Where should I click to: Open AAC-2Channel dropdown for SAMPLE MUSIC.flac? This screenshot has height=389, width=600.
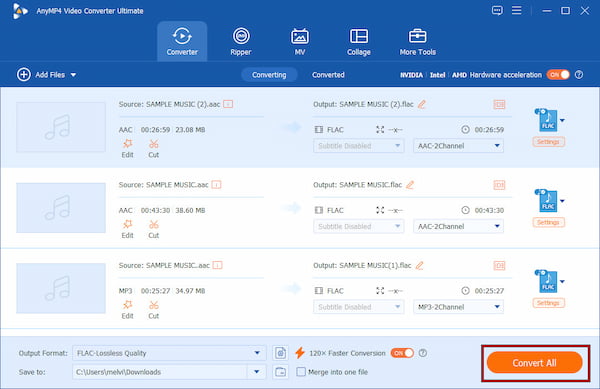click(x=458, y=226)
